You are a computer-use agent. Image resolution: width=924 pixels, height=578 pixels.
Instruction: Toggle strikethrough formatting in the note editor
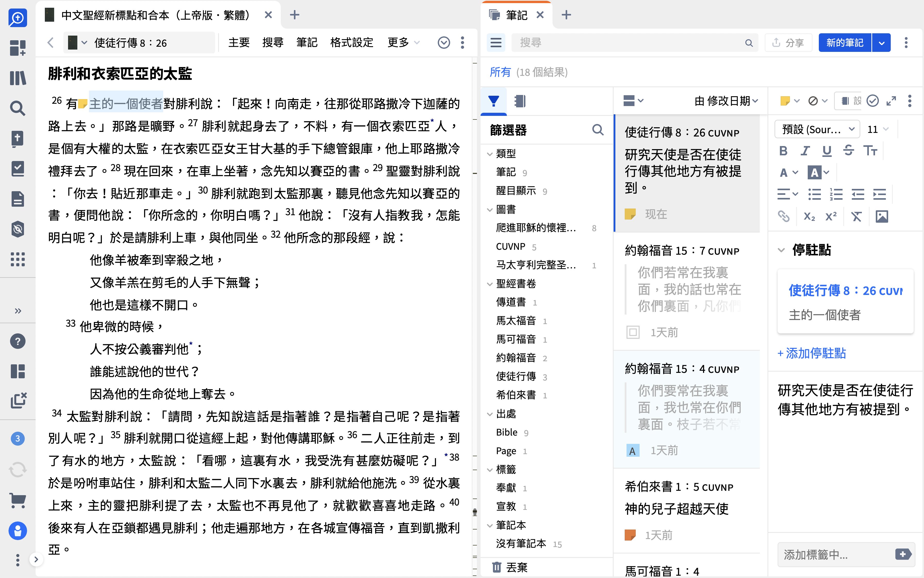(x=848, y=151)
